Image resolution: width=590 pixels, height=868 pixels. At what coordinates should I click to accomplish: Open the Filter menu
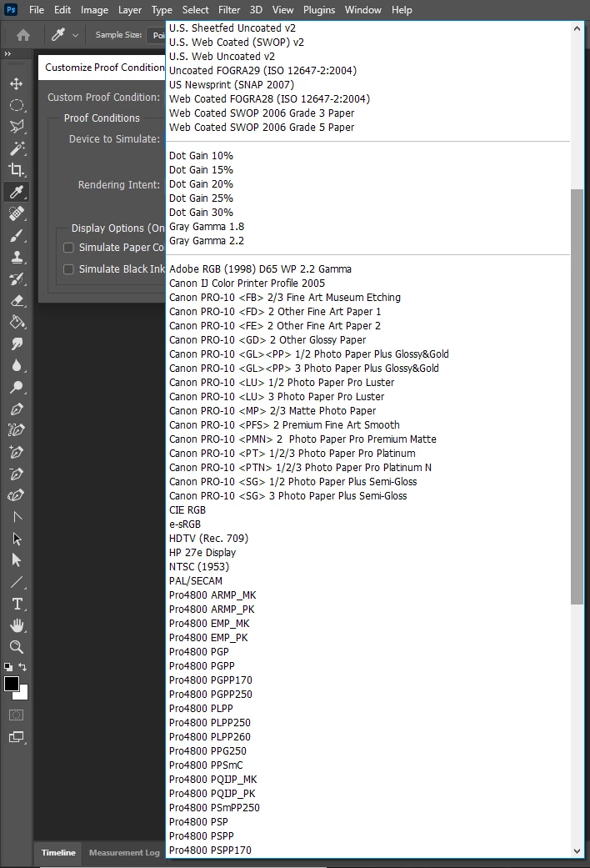click(x=229, y=10)
